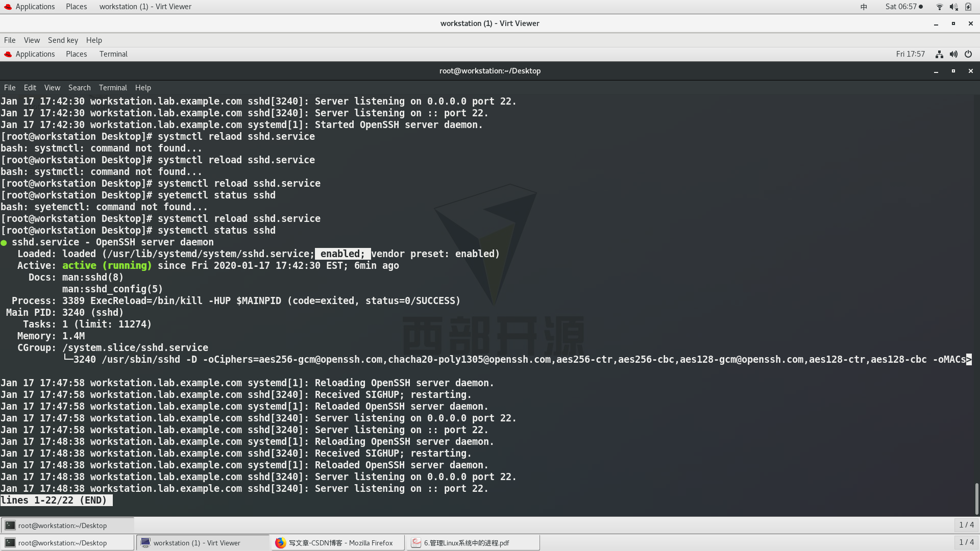Open the terminal Search menu
The width and height of the screenshot is (980, 551).
[79, 88]
